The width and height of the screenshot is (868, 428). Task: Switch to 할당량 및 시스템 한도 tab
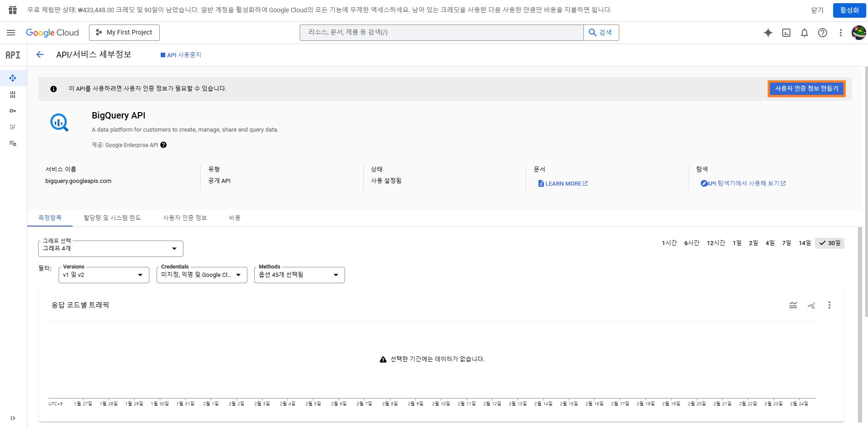pos(112,218)
